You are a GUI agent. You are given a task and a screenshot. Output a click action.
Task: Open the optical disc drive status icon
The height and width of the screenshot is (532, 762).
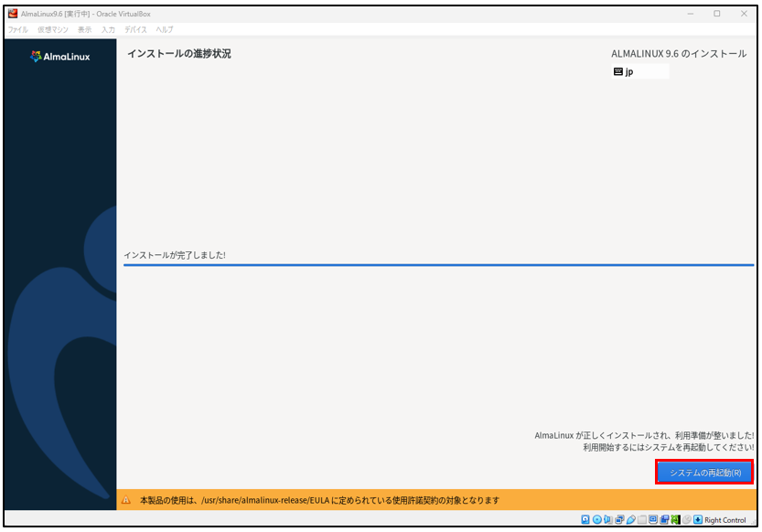[596, 520]
